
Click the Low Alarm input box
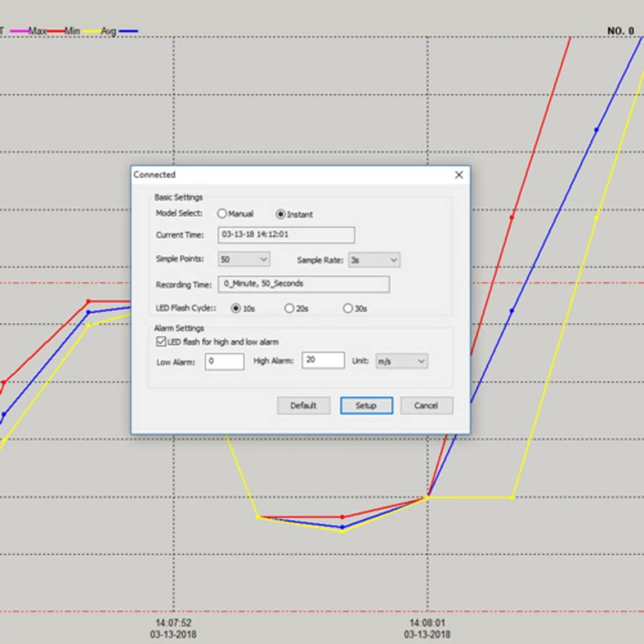[224, 361]
